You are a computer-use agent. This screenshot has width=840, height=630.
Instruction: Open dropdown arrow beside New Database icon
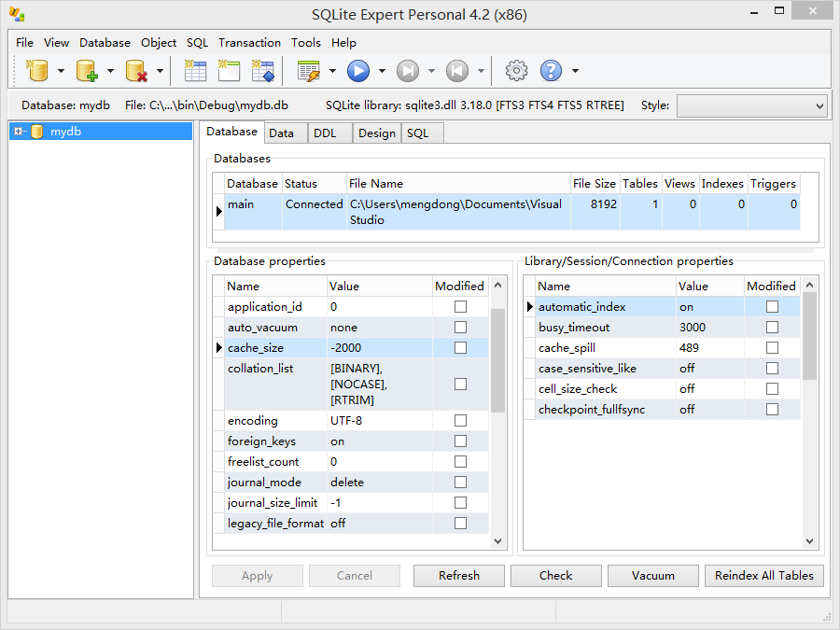click(61, 71)
